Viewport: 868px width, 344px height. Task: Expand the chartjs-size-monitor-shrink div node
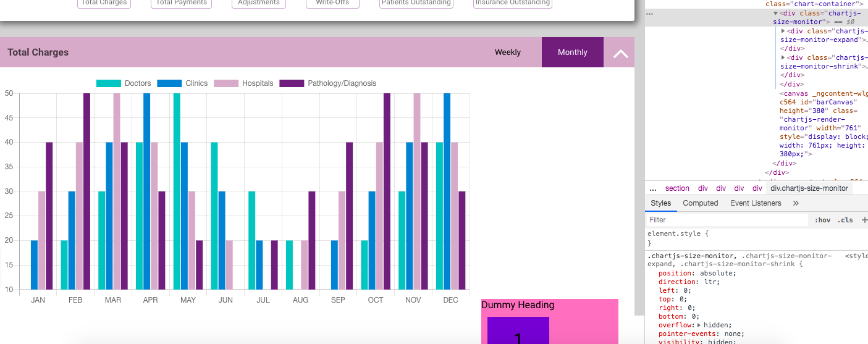783,57
